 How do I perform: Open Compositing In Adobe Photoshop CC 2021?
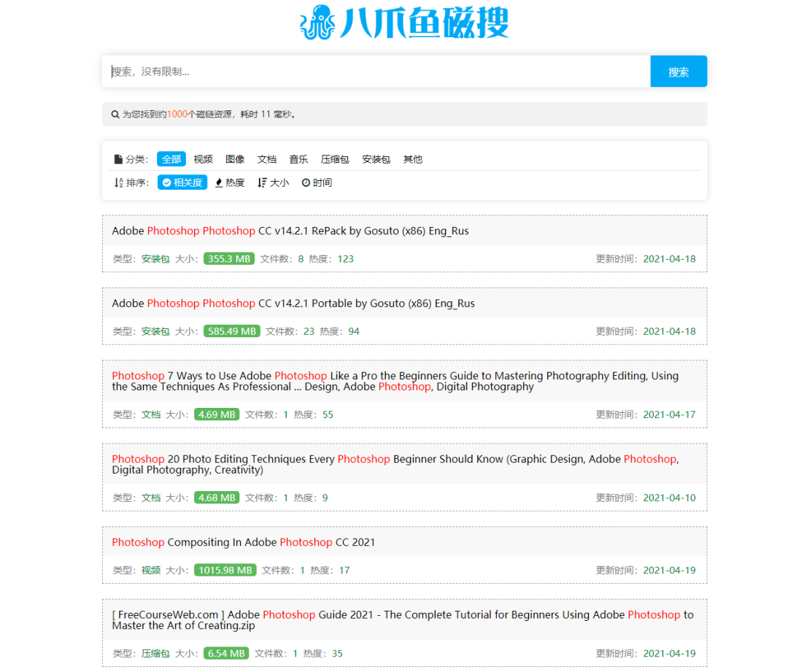pyautogui.click(x=244, y=542)
